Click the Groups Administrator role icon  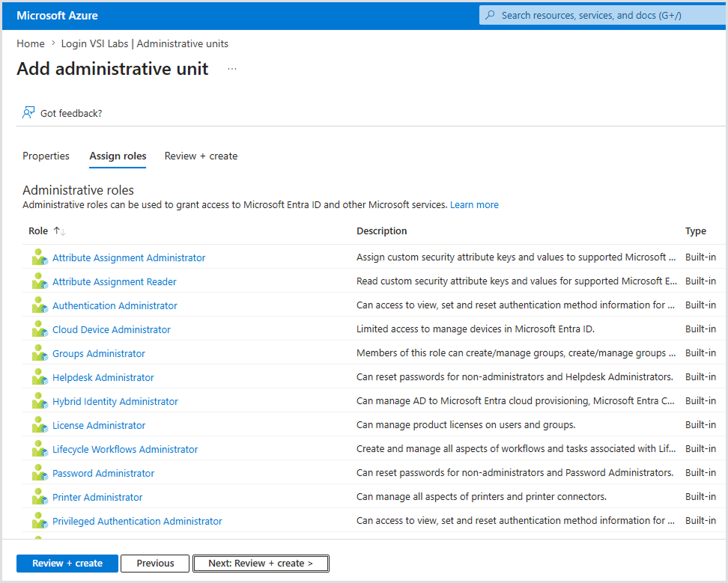click(x=40, y=353)
